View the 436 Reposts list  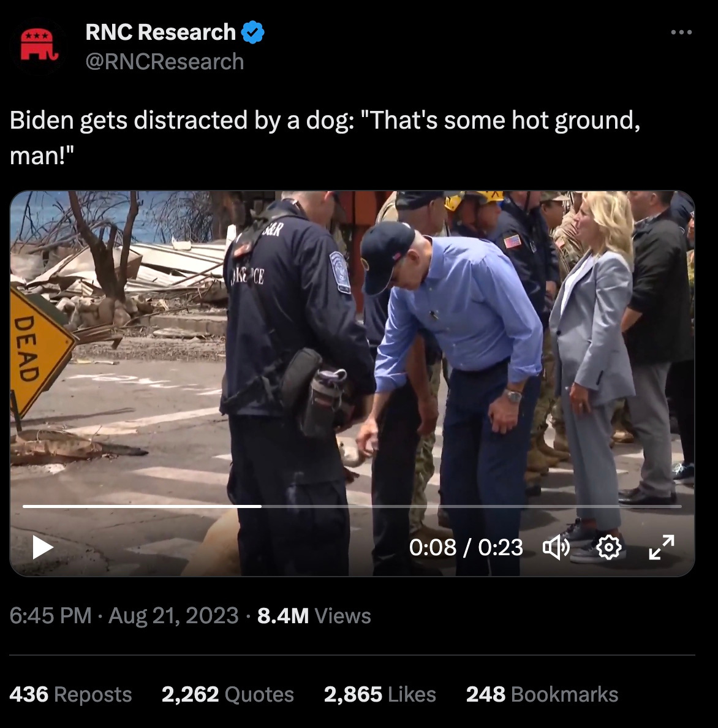pyautogui.click(x=70, y=694)
